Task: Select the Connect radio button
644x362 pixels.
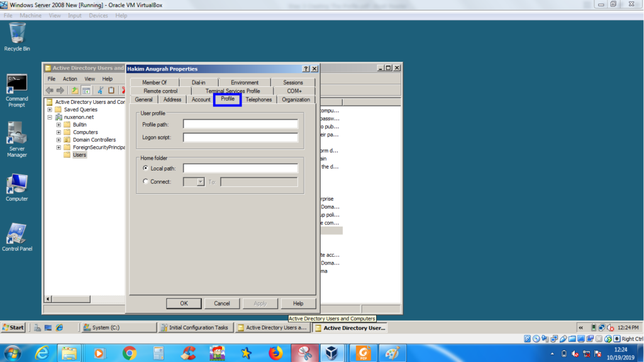Action: pos(145,181)
